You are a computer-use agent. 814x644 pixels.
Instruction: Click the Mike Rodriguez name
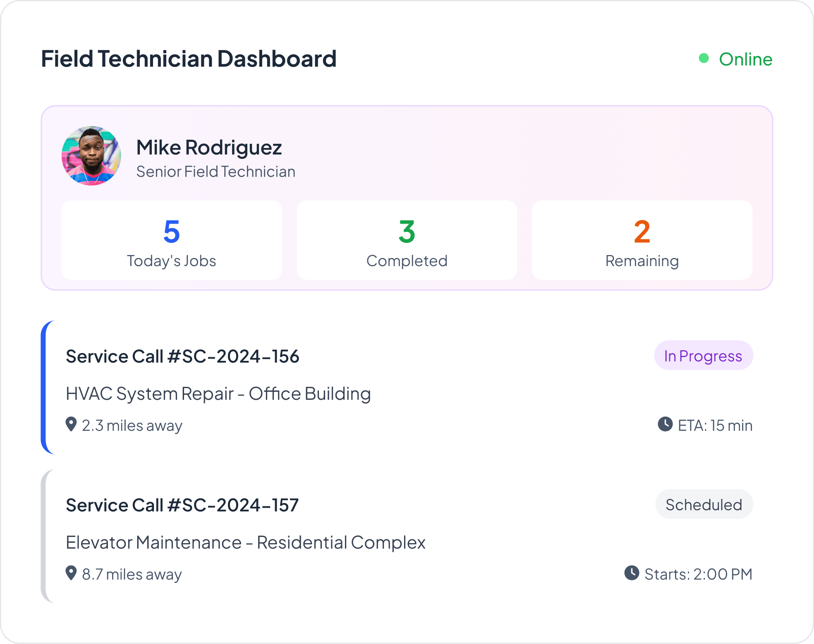209,148
